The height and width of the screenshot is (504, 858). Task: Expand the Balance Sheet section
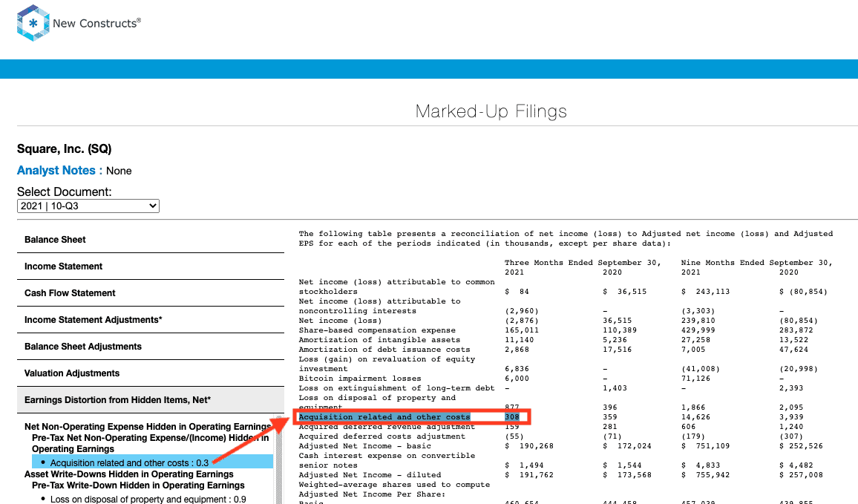151,240
